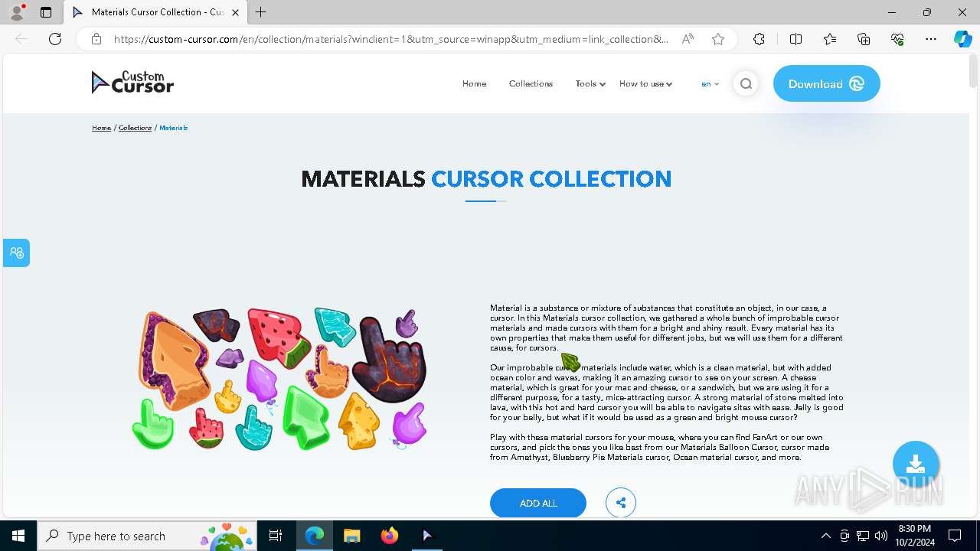Open File Explorer from the taskbar

click(352, 536)
